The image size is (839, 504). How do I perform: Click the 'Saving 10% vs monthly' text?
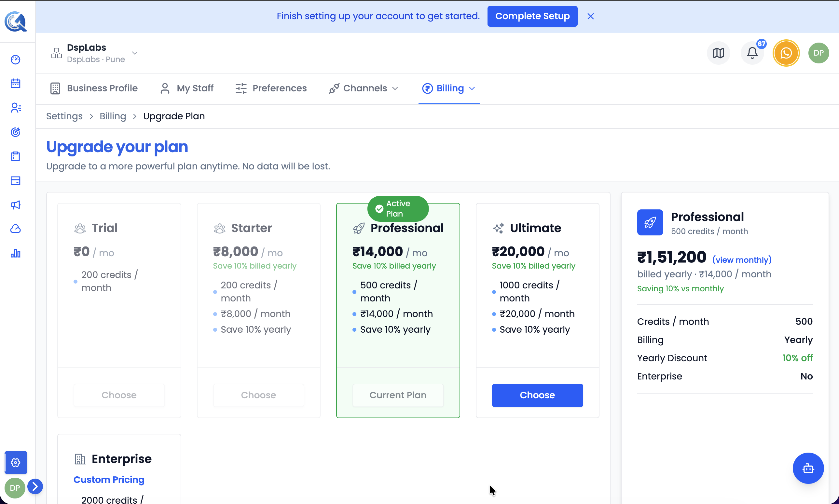pos(680,289)
